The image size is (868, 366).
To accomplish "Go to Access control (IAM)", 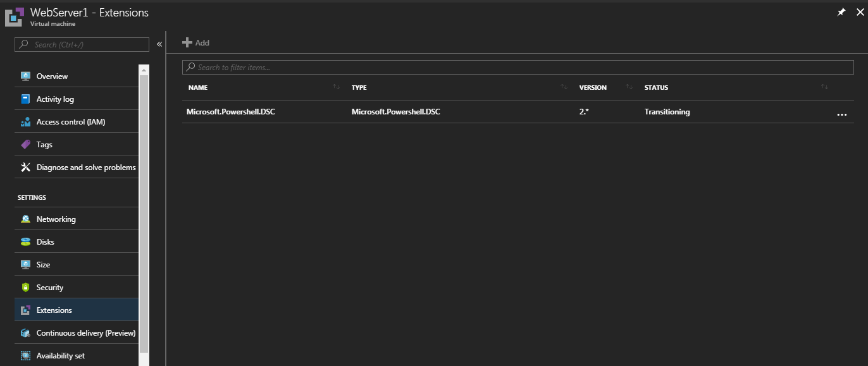I will [x=77, y=121].
